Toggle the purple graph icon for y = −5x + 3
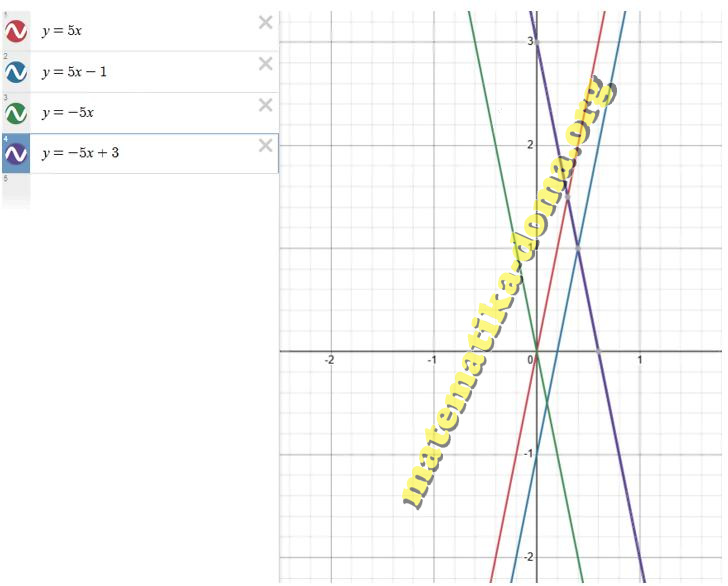 click(16, 154)
